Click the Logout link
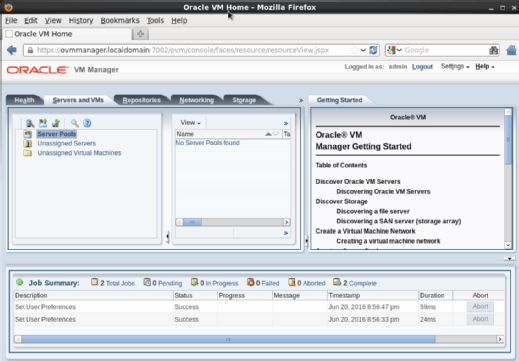 point(422,67)
